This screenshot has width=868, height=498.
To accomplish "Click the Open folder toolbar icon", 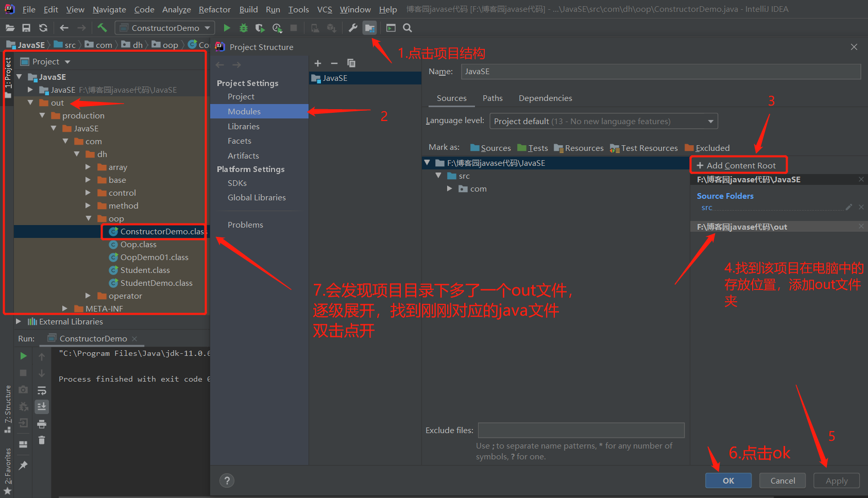I will [10, 28].
